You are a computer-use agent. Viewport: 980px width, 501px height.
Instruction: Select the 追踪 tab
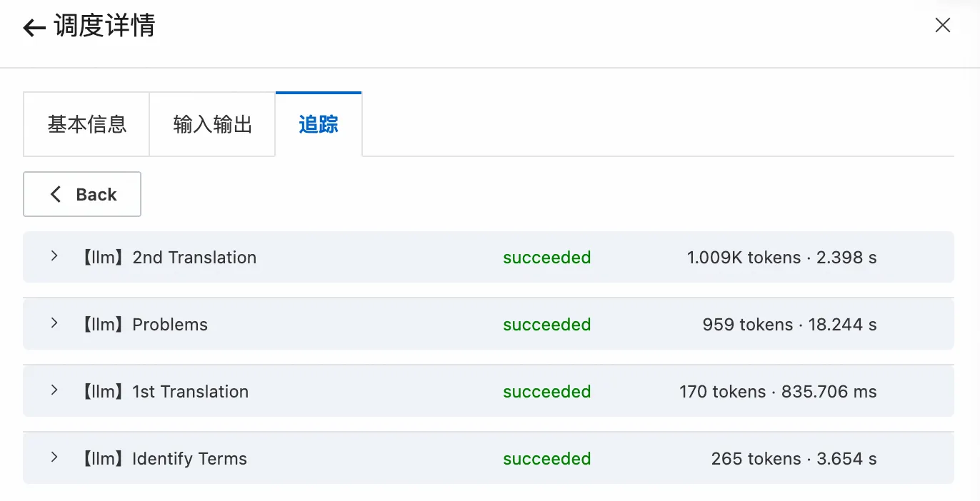pyautogui.click(x=319, y=125)
